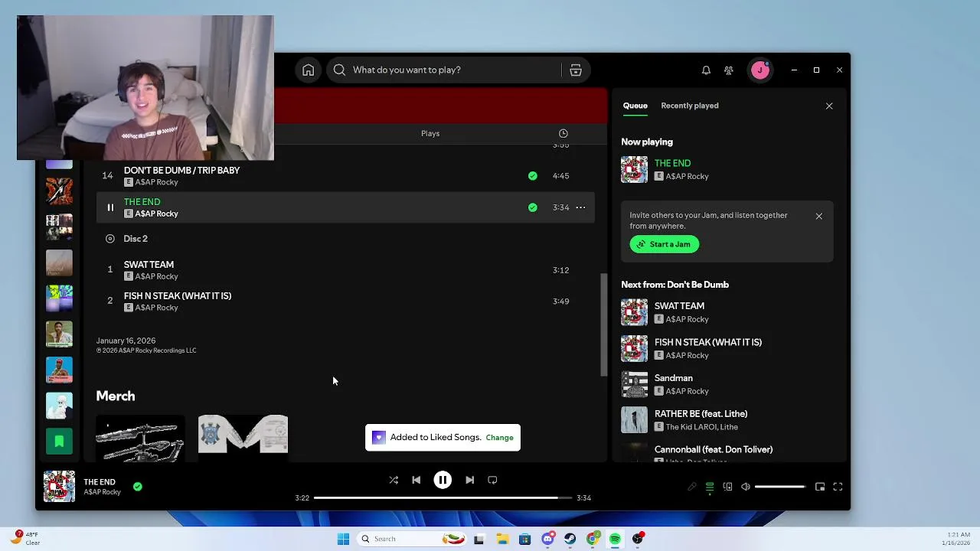Open Steam from the taskbar

[570, 539]
